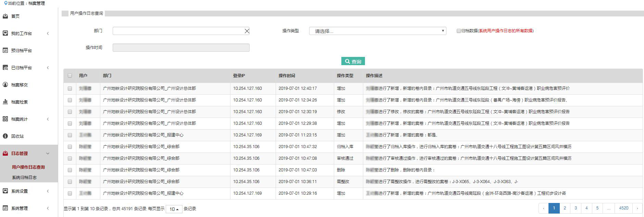Viewport: 644px width, 217px height.
Task: Open 系统归档日志 submenu item
Action: (x=24, y=178)
